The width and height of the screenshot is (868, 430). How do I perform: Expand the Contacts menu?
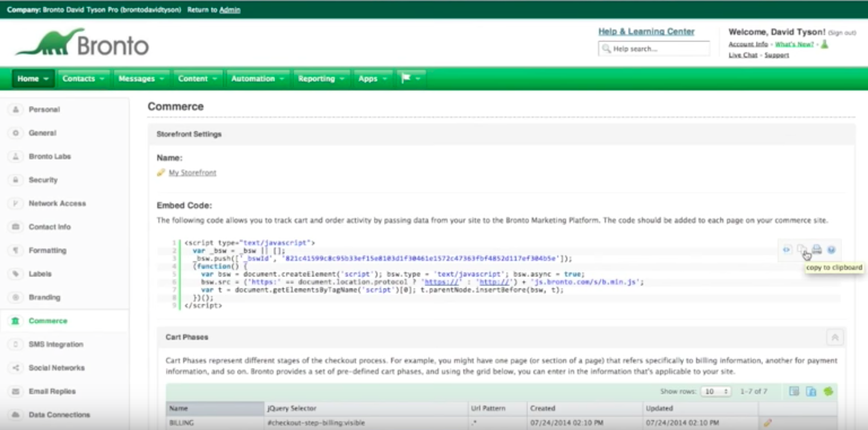[x=83, y=79]
